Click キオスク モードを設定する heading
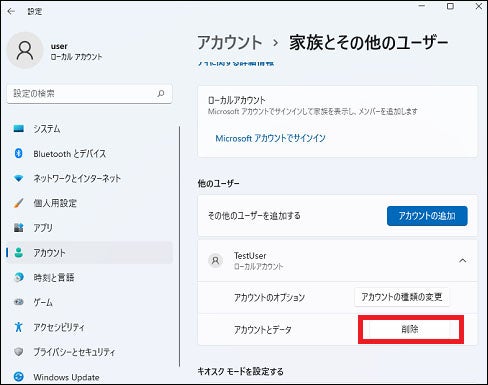Image resolution: width=488 pixels, height=385 pixels. [x=241, y=371]
